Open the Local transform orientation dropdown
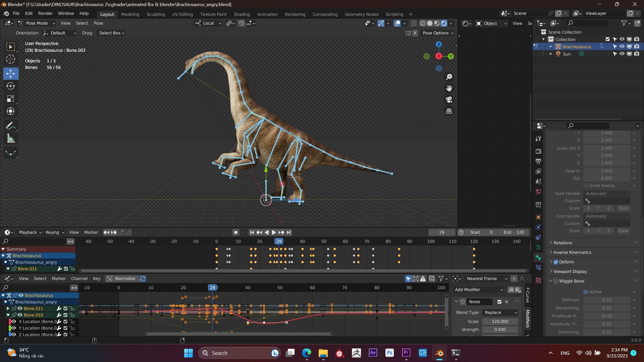The image size is (644, 362). pos(208,23)
